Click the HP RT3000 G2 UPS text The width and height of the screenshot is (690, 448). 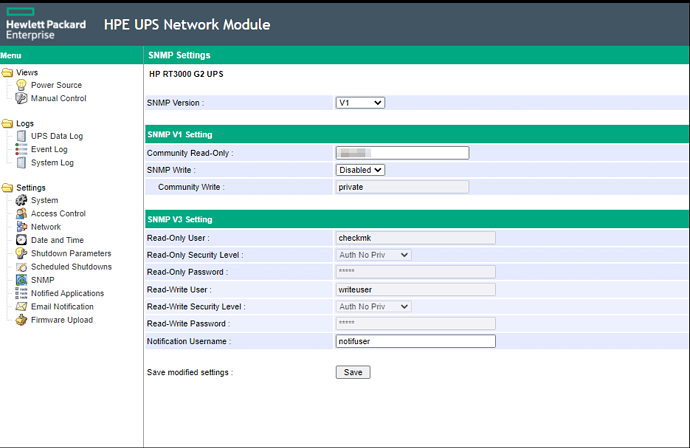tap(186, 74)
